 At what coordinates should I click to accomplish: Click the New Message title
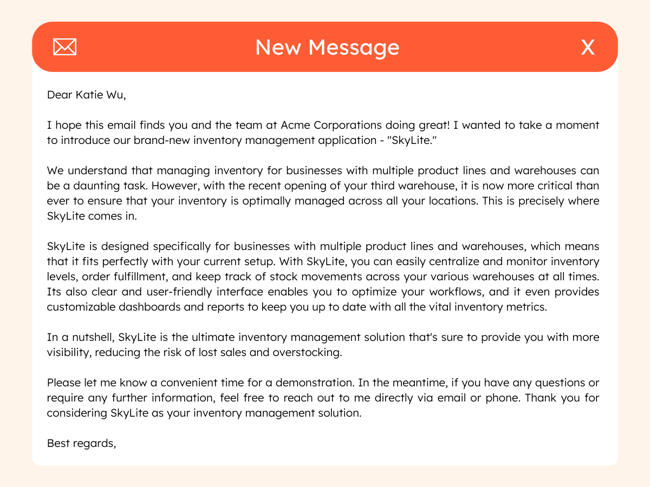pos(326,47)
